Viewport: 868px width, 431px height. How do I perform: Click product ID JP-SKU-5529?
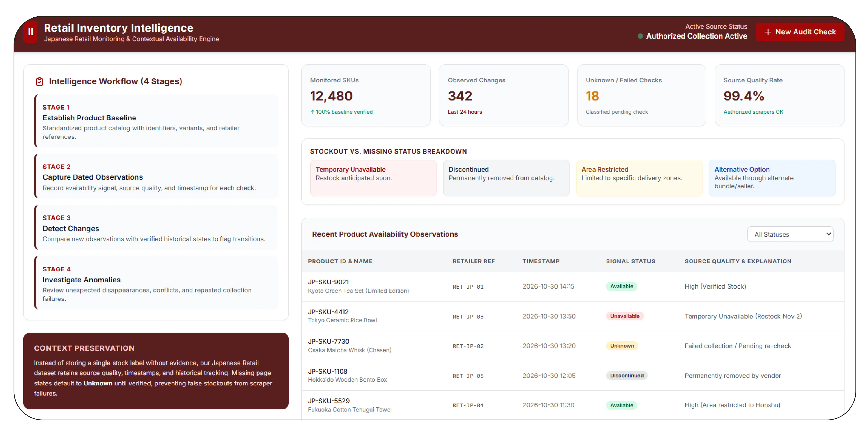coord(329,401)
